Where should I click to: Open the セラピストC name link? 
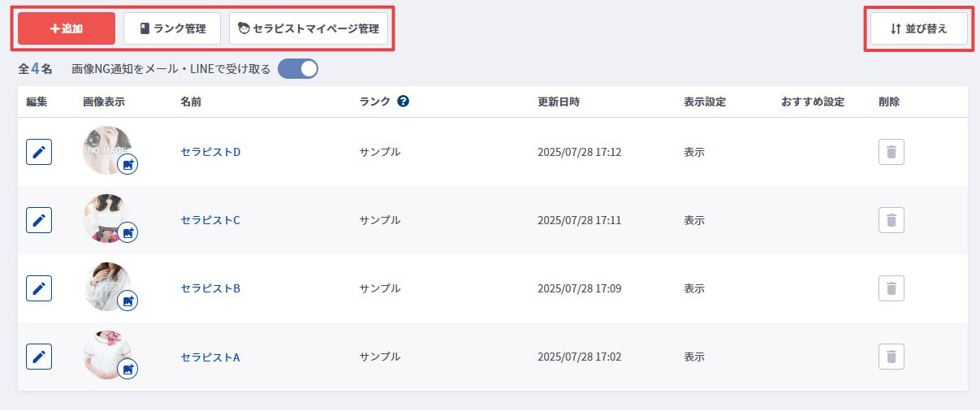click(210, 220)
